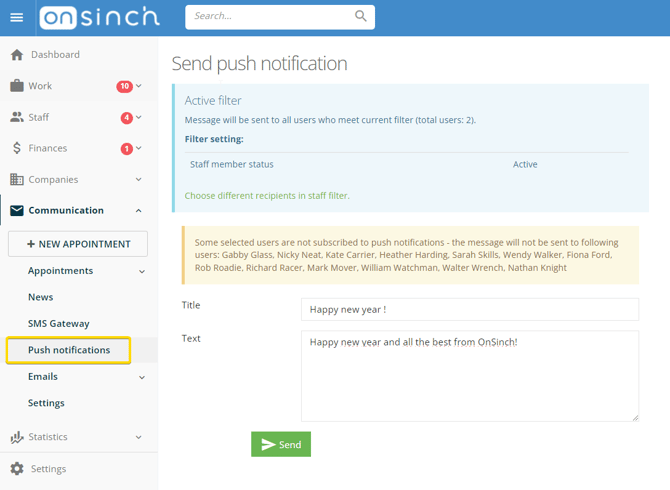Viewport: 670px width, 490px height.
Task: Open the SMS Gateway menu item
Action: click(59, 324)
